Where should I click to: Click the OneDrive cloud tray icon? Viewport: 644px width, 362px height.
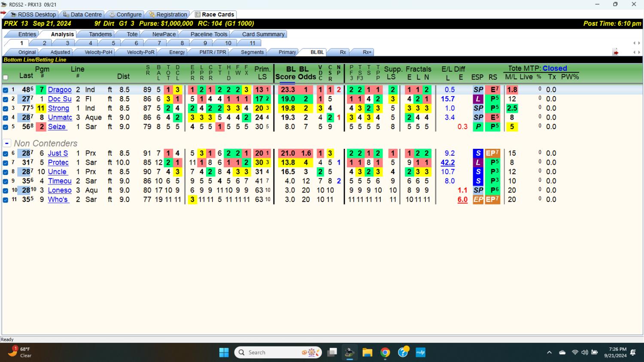click(x=562, y=353)
